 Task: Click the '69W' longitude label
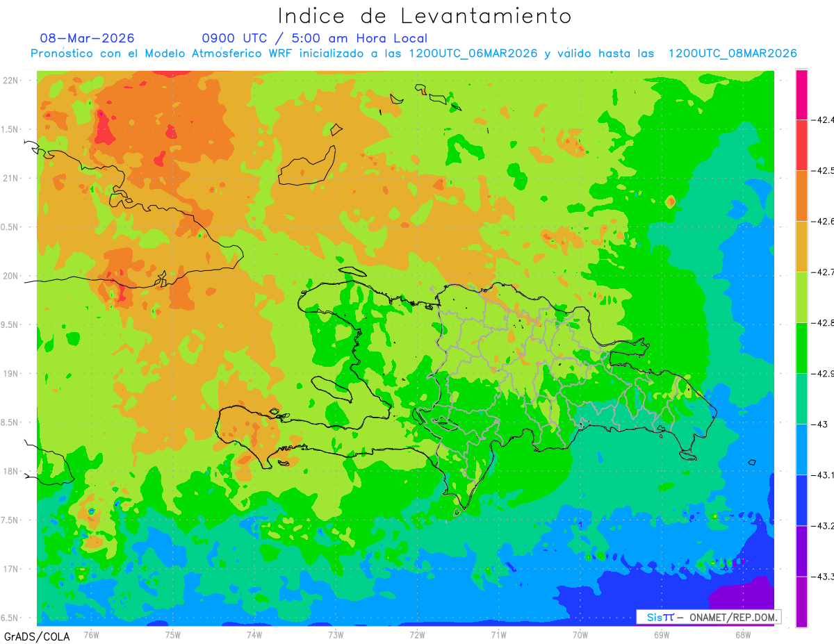tap(661, 634)
